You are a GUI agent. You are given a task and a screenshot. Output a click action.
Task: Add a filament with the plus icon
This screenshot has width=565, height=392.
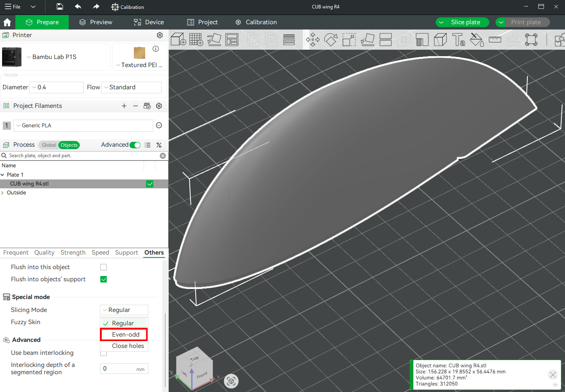point(124,106)
